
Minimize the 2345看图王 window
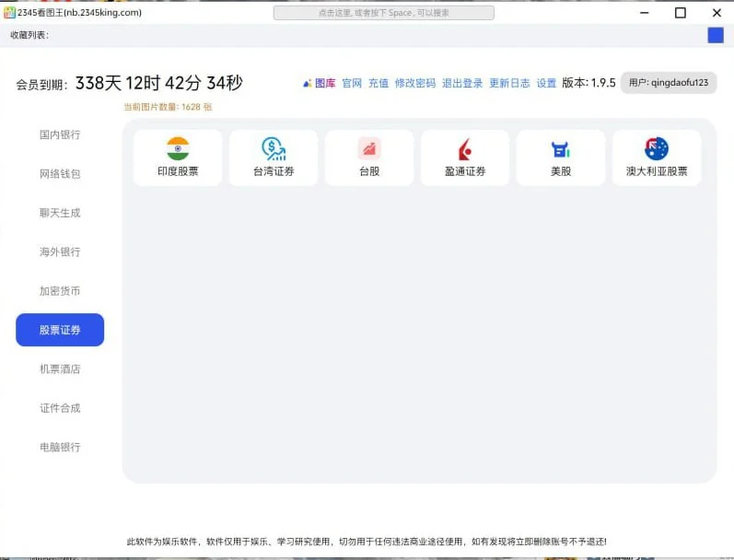tap(645, 13)
